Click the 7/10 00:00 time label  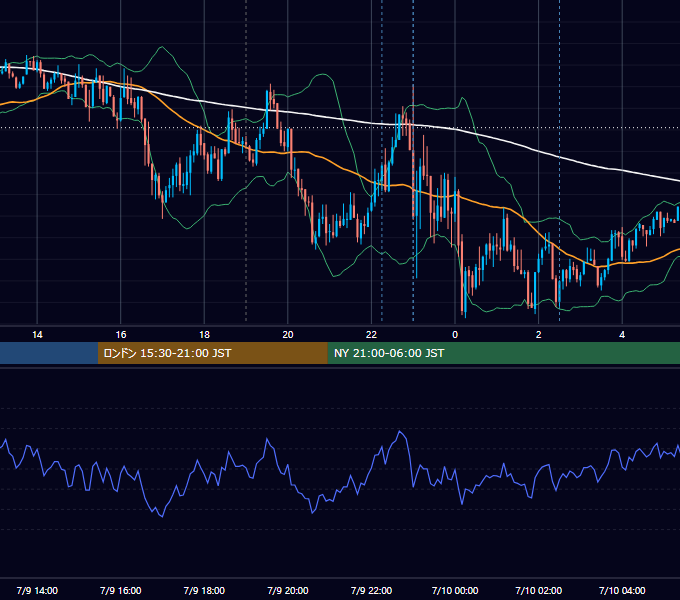455,590
